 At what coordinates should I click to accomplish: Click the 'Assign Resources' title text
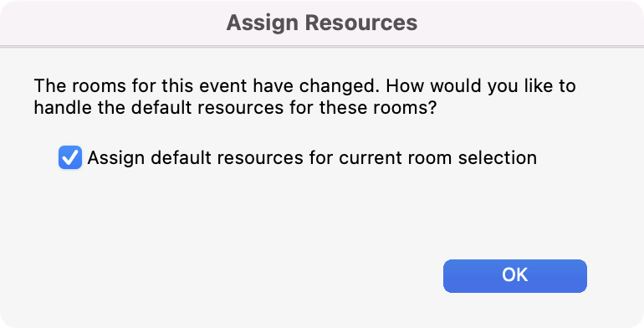point(322,23)
